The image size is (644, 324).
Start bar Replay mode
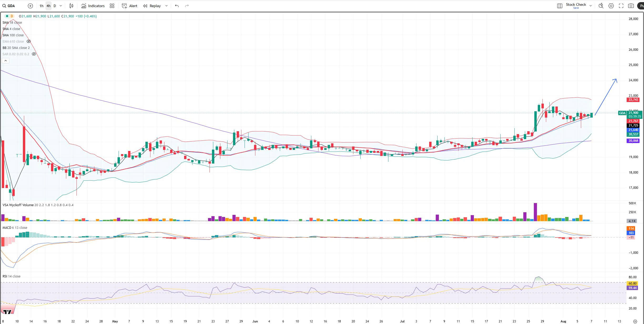(x=152, y=6)
